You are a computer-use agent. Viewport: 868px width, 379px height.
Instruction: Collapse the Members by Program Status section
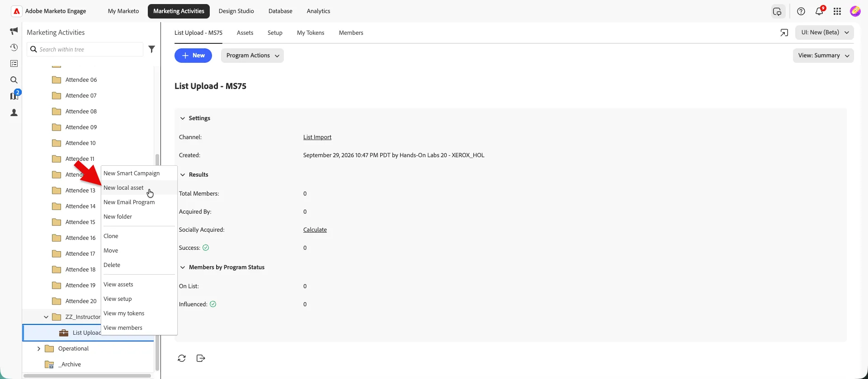pyautogui.click(x=183, y=267)
